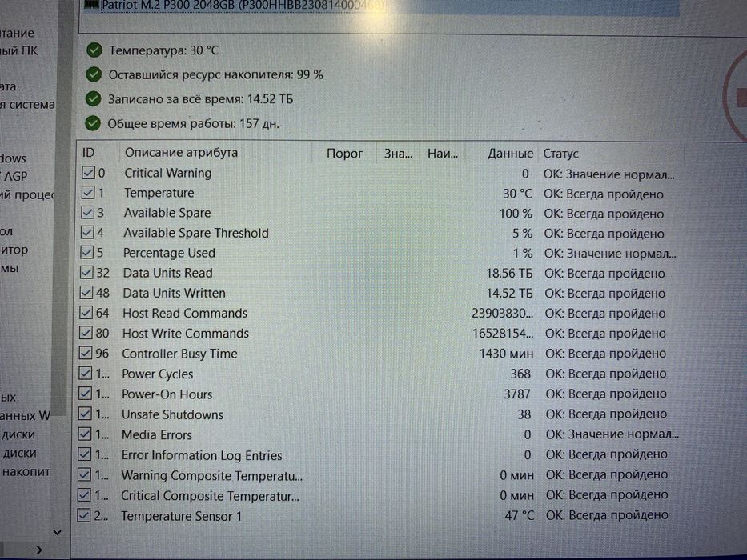Select the Error Information Log Entries attribute name
This screenshot has width=747, height=560.
click(x=202, y=455)
